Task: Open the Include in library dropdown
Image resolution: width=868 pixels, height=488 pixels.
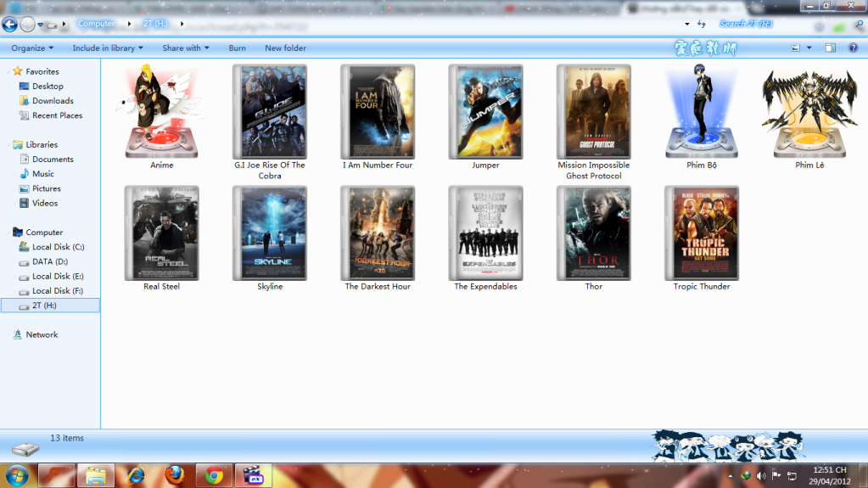Action: [108, 48]
